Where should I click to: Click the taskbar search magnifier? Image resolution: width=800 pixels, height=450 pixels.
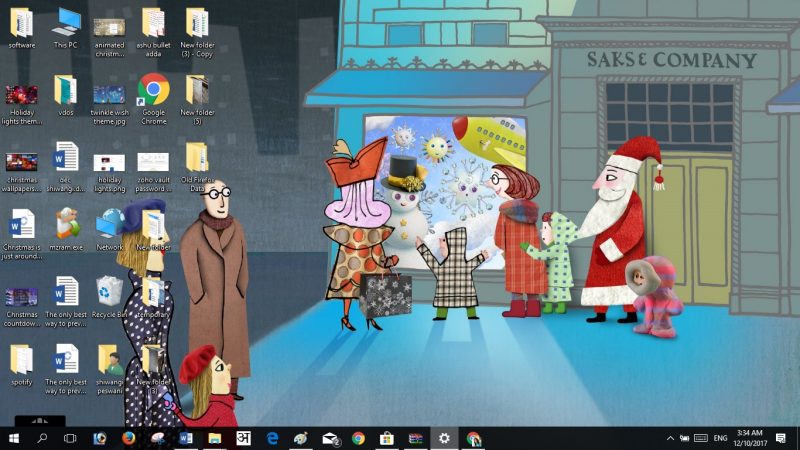pos(42,438)
